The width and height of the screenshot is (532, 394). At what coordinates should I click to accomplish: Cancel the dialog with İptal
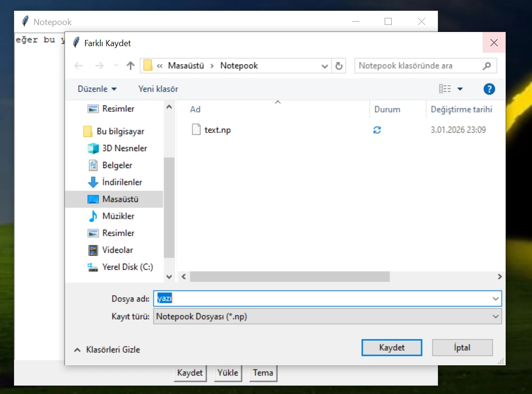click(x=462, y=348)
